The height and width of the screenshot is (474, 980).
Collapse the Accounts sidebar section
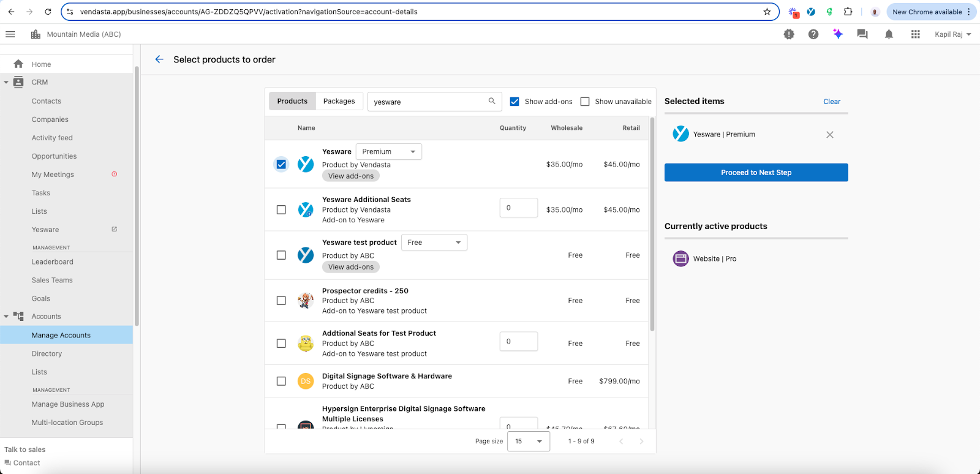tap(6, 317)
